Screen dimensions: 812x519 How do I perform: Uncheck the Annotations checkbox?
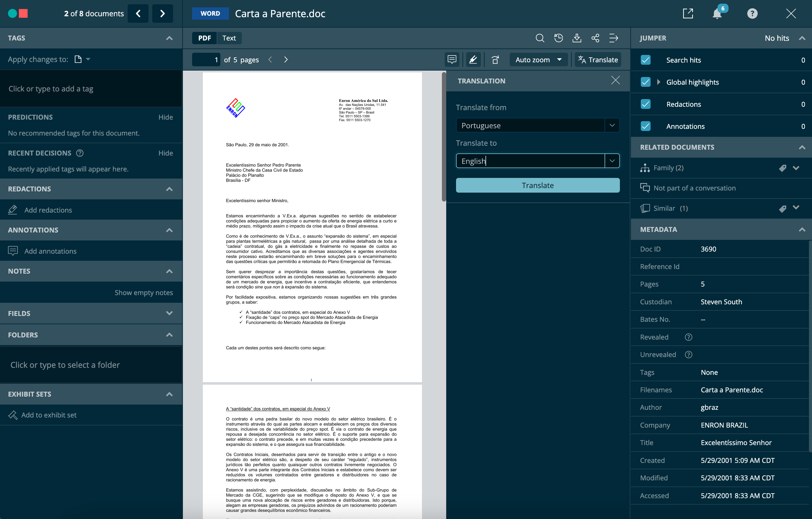click(x=645, y=126)
